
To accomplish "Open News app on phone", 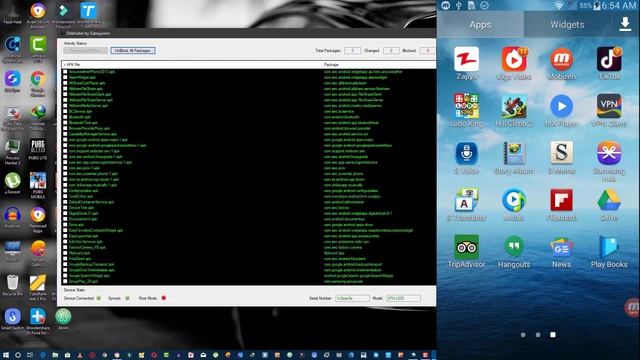I will 561,247.
